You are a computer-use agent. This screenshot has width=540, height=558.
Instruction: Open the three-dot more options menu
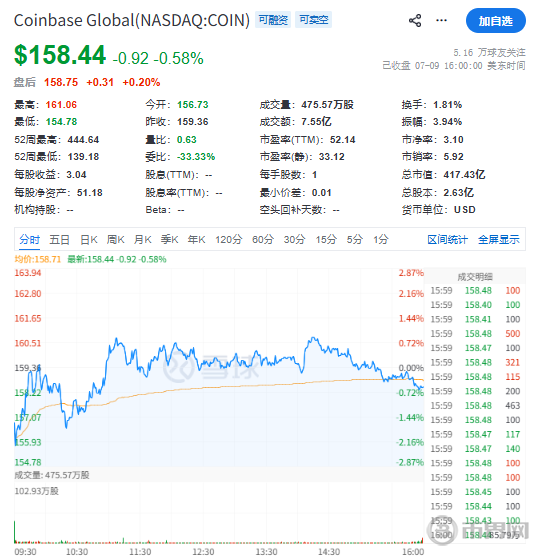coord(441,20)
